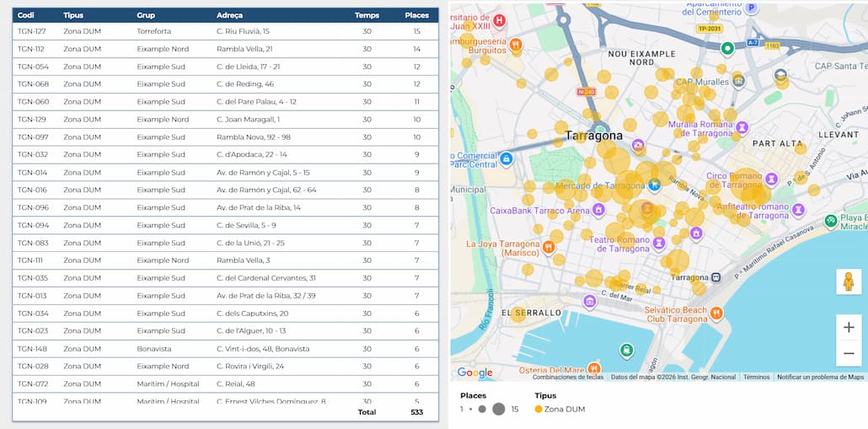
Task: Click the Grup column header
Action: [x=146, y=15]
